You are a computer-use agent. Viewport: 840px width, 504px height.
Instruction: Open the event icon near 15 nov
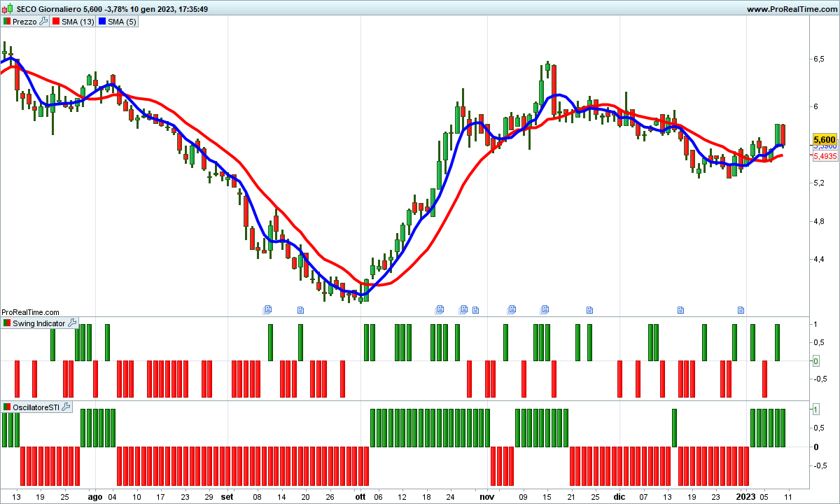pos(545,309)
